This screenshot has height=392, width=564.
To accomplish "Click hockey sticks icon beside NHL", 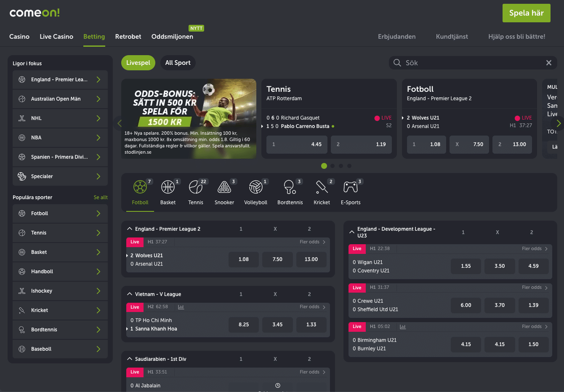I will [x=22, y=118].
